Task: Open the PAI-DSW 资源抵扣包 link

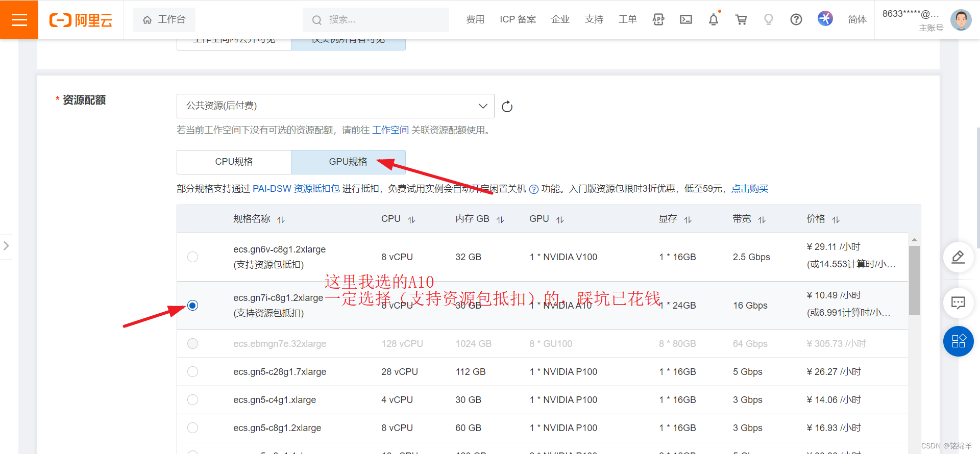Action: [296, 189]
